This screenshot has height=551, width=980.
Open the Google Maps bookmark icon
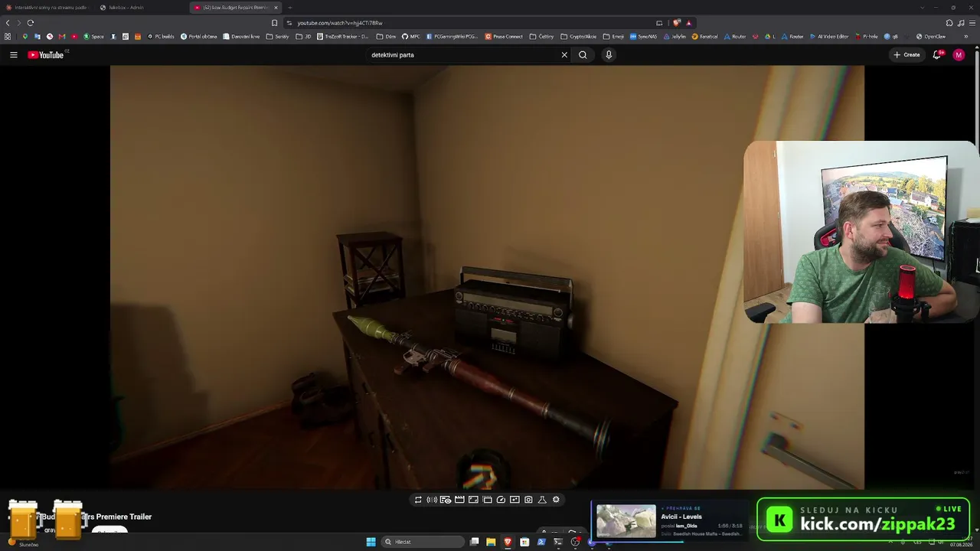25,37
